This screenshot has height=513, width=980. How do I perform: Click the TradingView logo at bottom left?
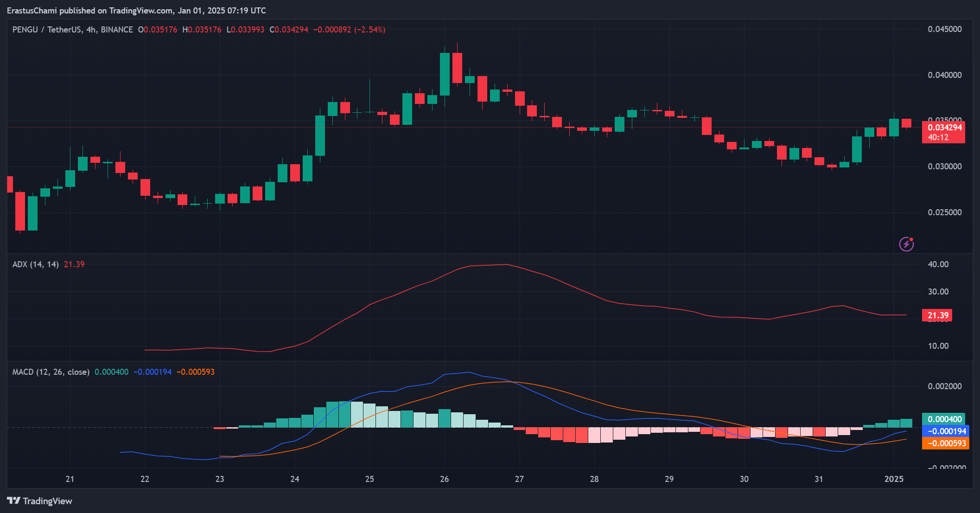click(39, 501)
